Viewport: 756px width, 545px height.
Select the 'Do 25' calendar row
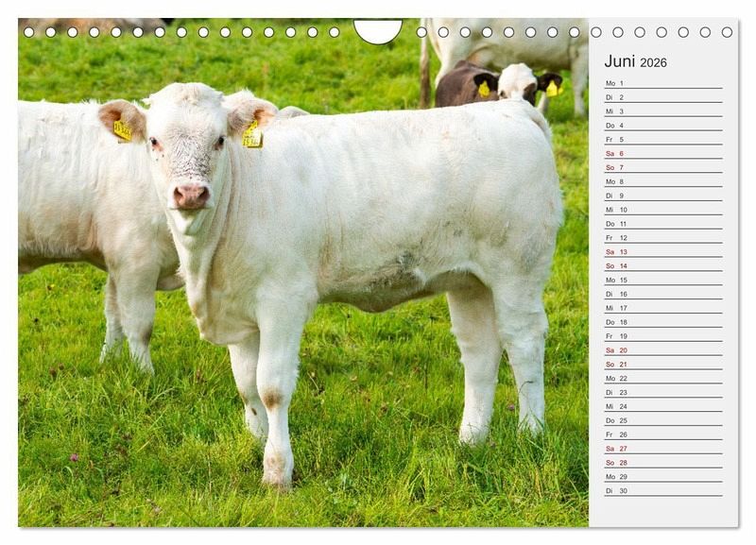[663, 420]
